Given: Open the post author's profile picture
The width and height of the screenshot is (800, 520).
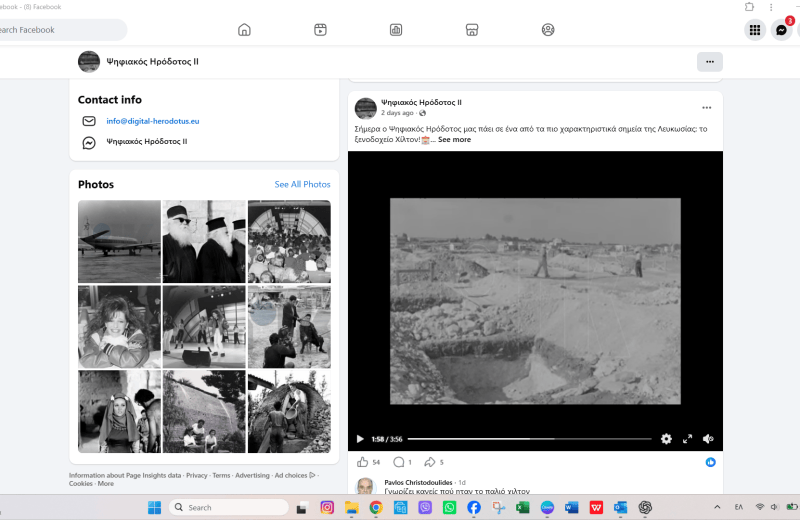Looking at the screenshot, I should 365,108.
